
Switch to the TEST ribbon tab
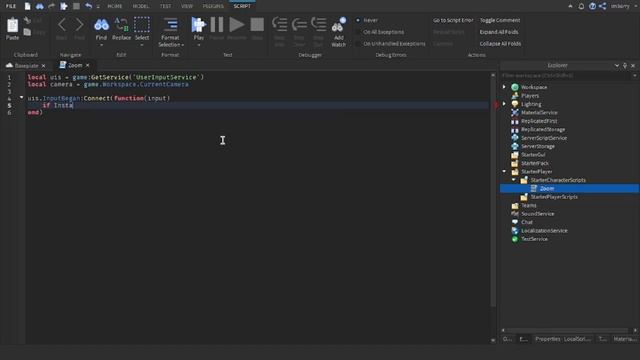click(x=165, y=6)
